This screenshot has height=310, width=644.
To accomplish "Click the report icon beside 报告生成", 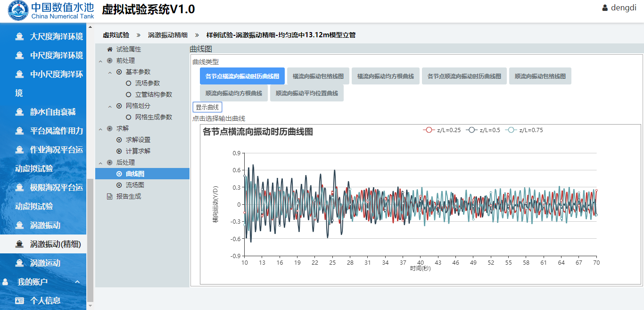I will point(110,196).
